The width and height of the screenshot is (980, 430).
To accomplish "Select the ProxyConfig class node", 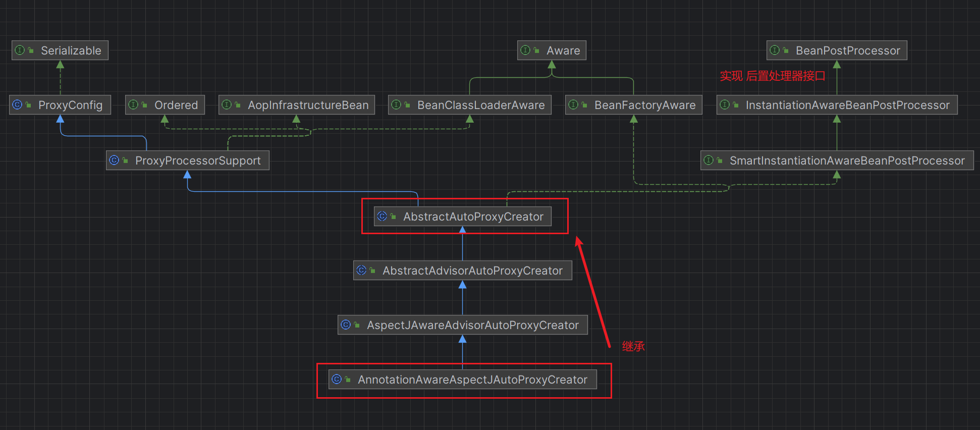I will point(60,105).
